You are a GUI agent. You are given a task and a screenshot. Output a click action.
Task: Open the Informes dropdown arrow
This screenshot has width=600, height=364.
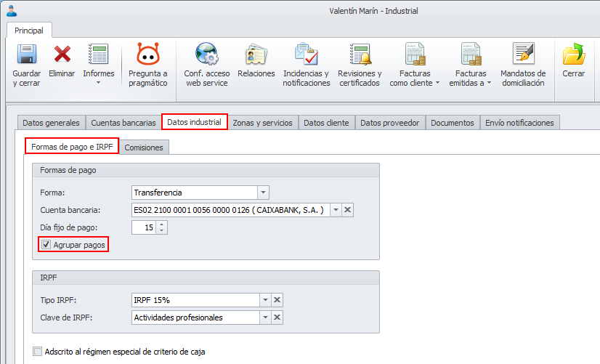(98, 83)
